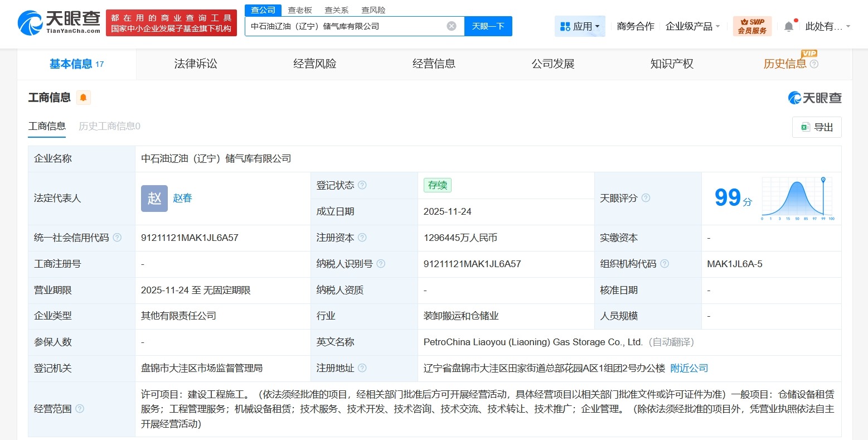The width and height of the screenshot is (868, 440).
Task: Select the 查老板 search tab
Action: [299, 9]
